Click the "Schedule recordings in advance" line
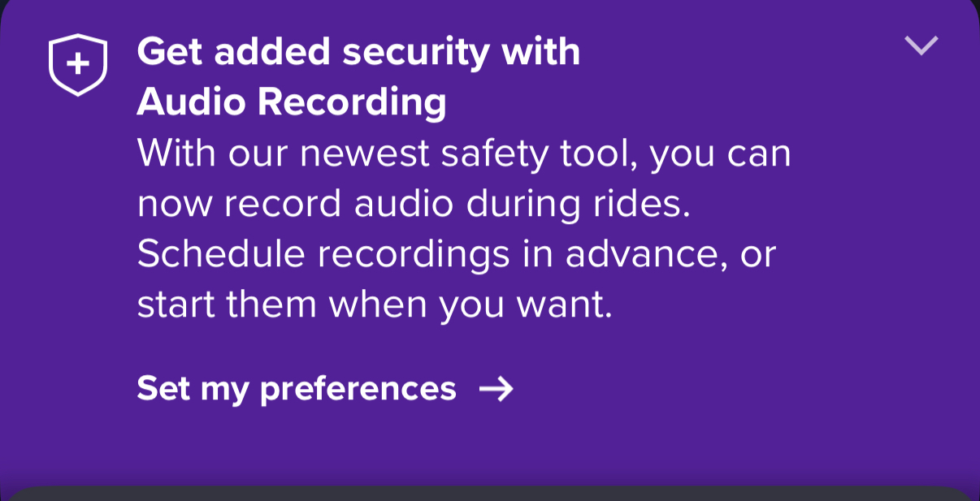Viewport: 980px width, 501px height. (456, 254)
